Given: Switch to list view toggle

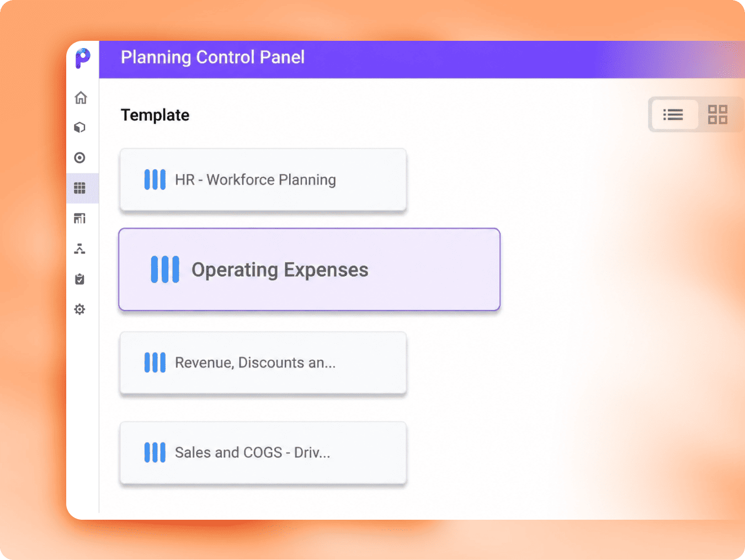Looking at the screenshot, I should 673,115.
